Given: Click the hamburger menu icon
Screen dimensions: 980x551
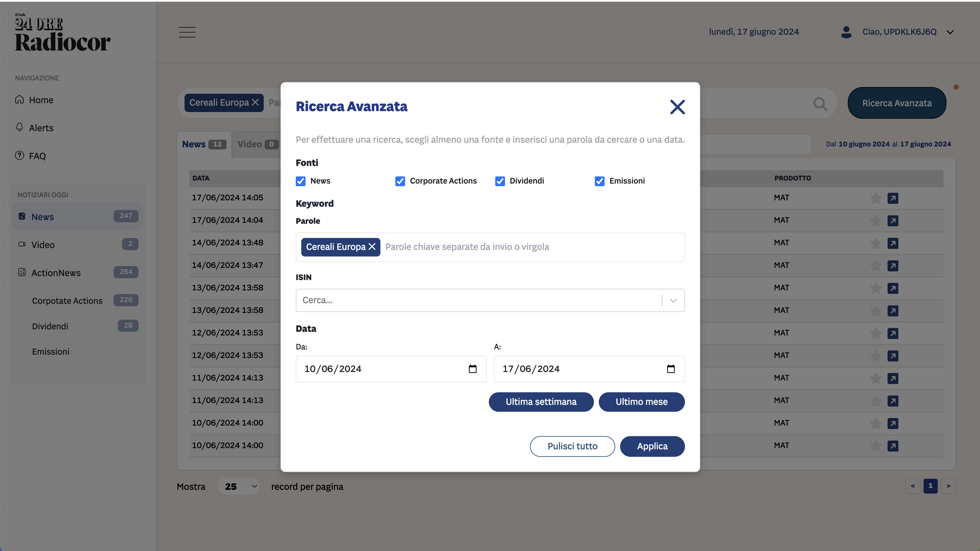Looking at the screenshot, I should click(187, 32).
